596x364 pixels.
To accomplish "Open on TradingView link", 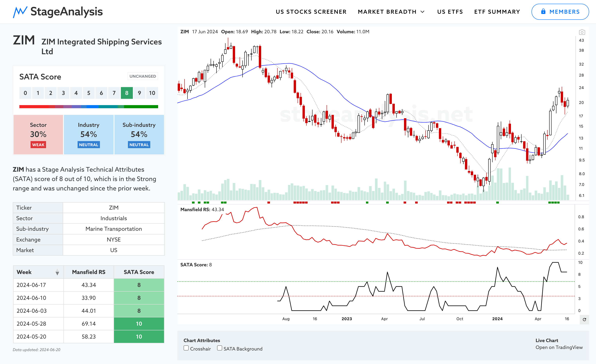I will click(559, 347).
